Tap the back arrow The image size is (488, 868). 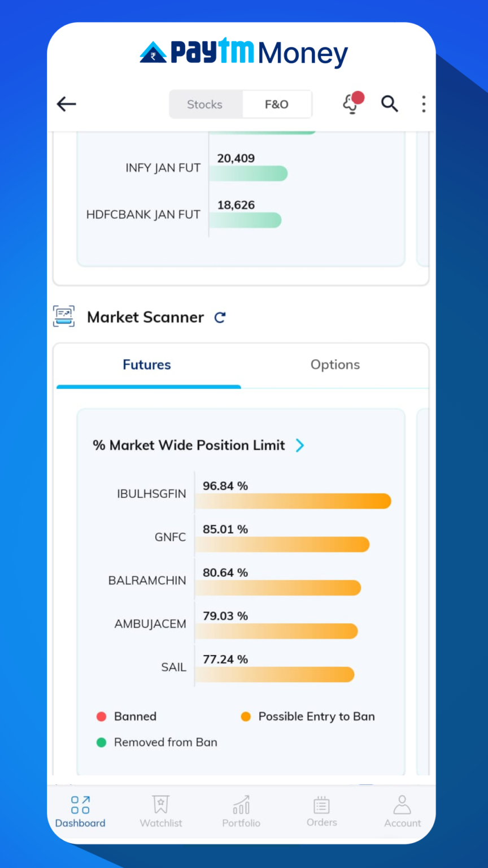[66, 104]
